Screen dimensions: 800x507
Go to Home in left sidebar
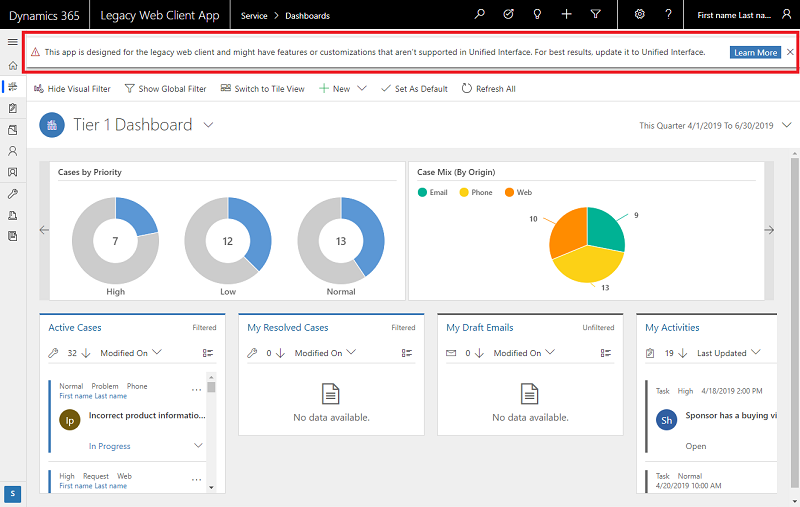tap(12, 65)
